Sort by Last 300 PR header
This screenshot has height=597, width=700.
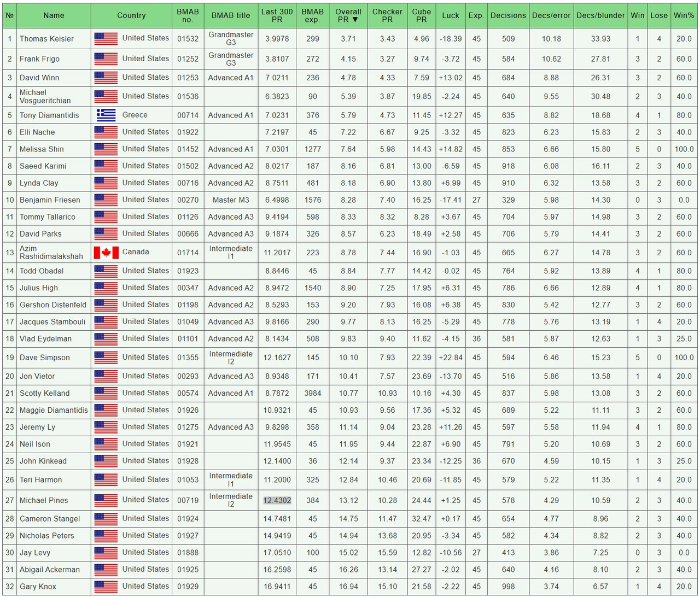[x=277, y=15]
